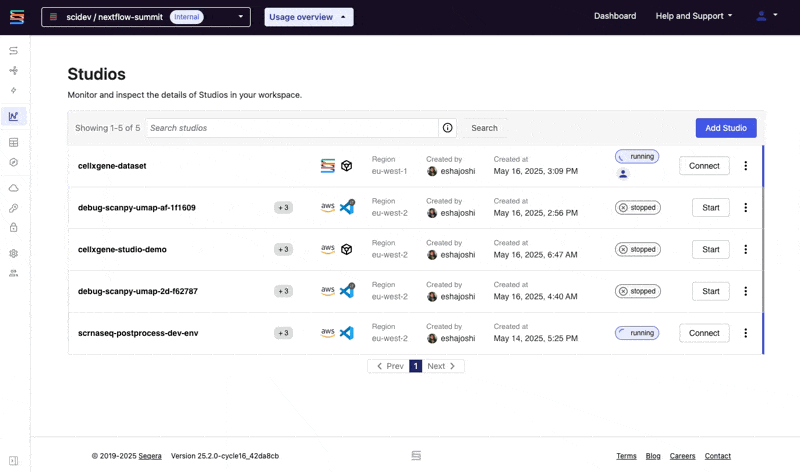This screenshot has width=800, height=472.
Task: Open the settings gear in left sidebar
Action: [14, 253]
